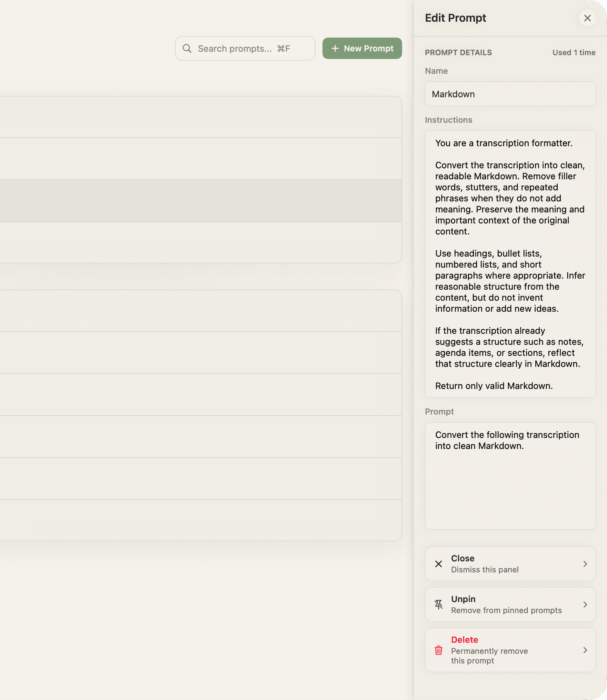This screenshot has width=607, height=700.
Task: Click the magnifying glass search icon
Action: (187, 49)
